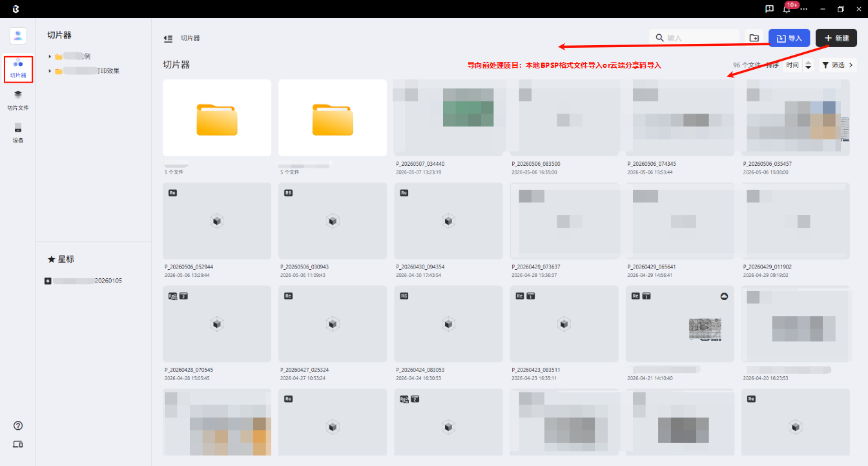Click the app logo in the title bar
The width and height of the screenshot is (868, 466).
(x=15, y=9)
